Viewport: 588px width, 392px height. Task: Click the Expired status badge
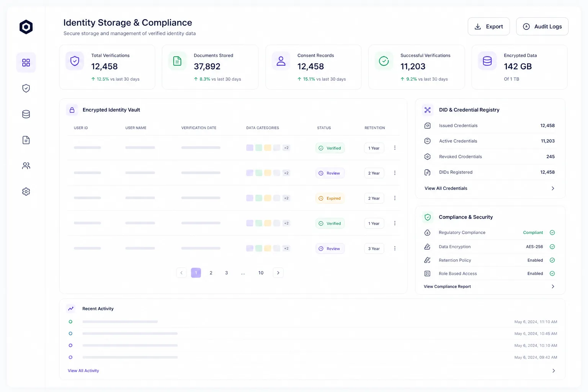330,198
